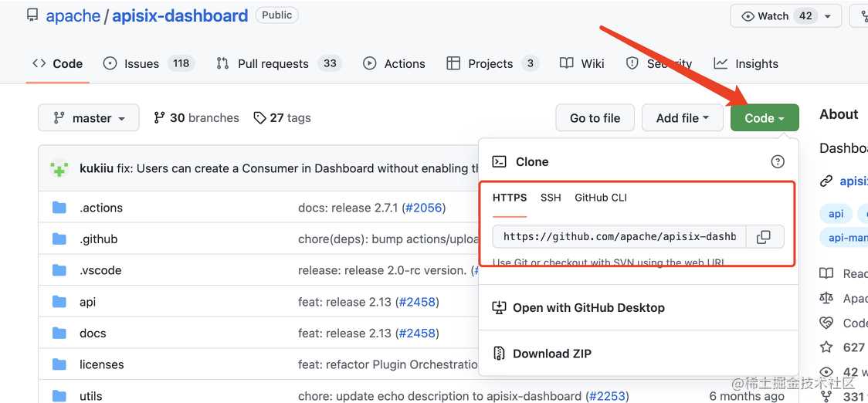The image size is (868, 403).
Task: Click the HTTPS clone URL text field
Action: (x=619, y=237)
